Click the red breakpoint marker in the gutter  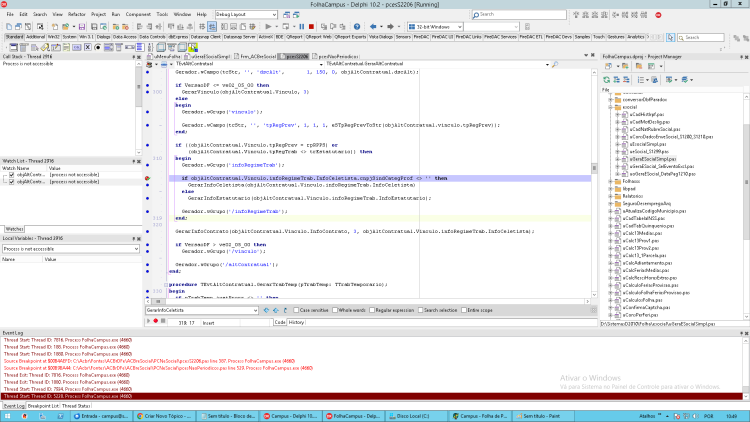tap(147, 178)
